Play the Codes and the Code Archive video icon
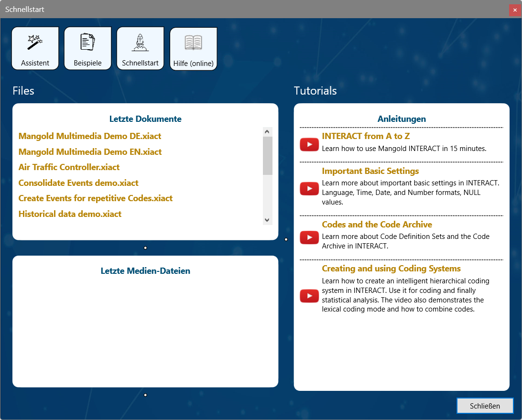The width and height of the screenshot is (522, 420). coord(309,237)
